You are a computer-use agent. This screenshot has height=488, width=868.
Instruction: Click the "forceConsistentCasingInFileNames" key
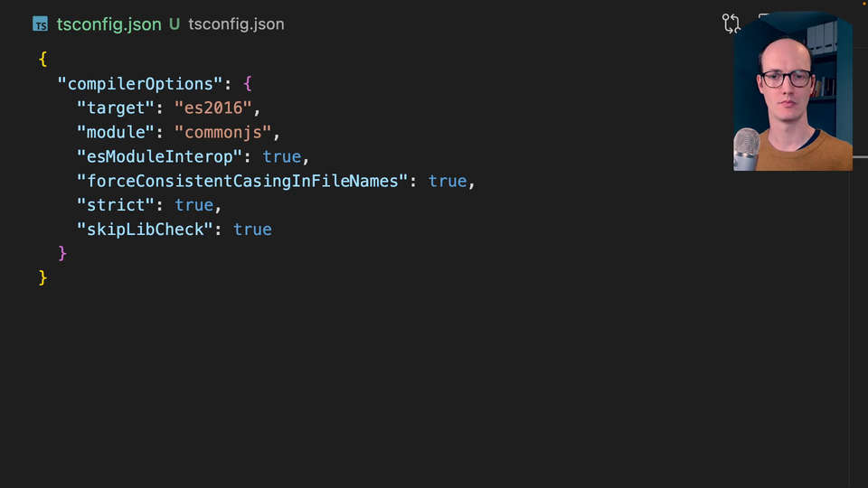pos(242,182)
